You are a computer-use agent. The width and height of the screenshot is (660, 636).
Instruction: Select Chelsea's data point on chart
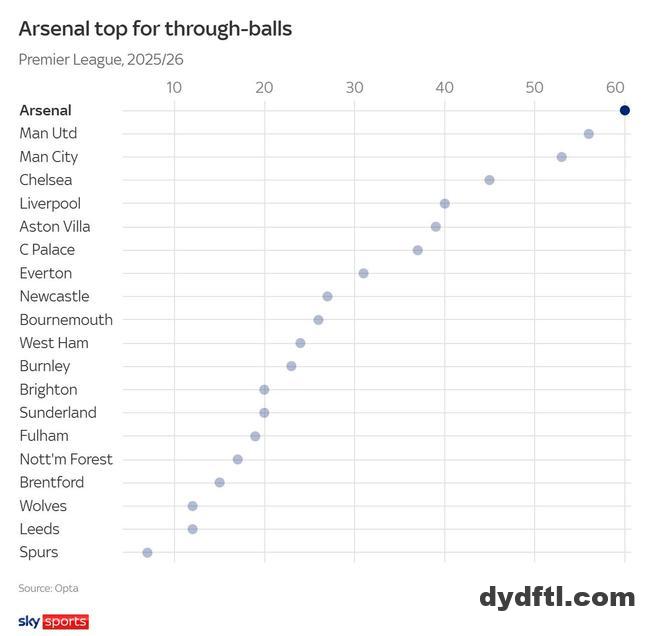(489, 180)
